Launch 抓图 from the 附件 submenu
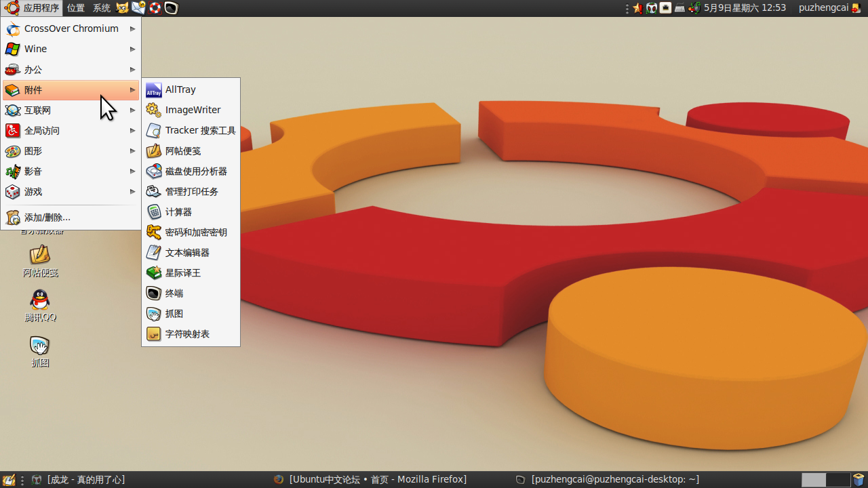This screenshot has width=868, height=488. [191, 313]
